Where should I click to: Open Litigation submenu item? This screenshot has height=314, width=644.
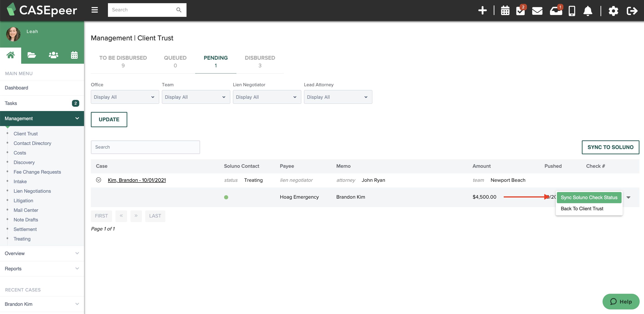tap(23, 201)
